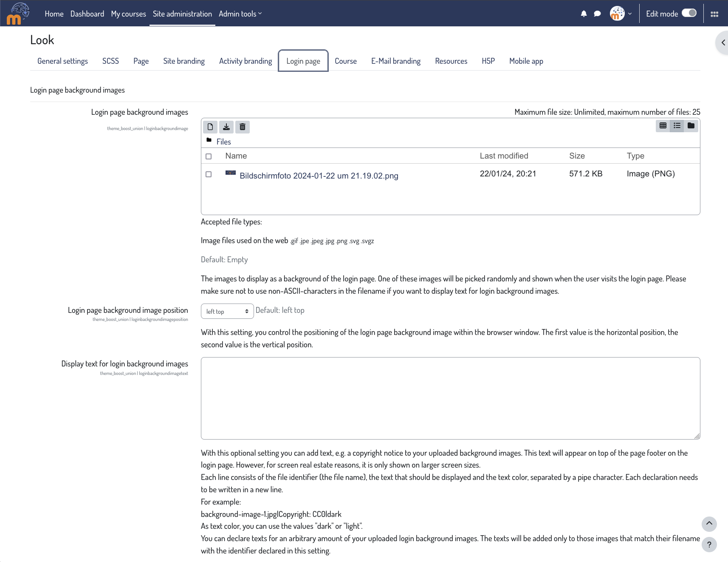The image size is (728, 562).
Task: Open the help question mark button
Action: (709, 545)
